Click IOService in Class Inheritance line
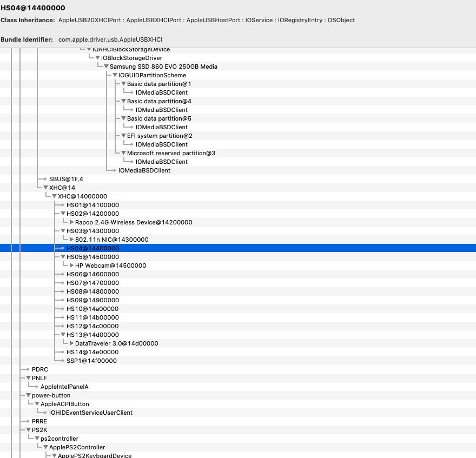 coord(259,20)
